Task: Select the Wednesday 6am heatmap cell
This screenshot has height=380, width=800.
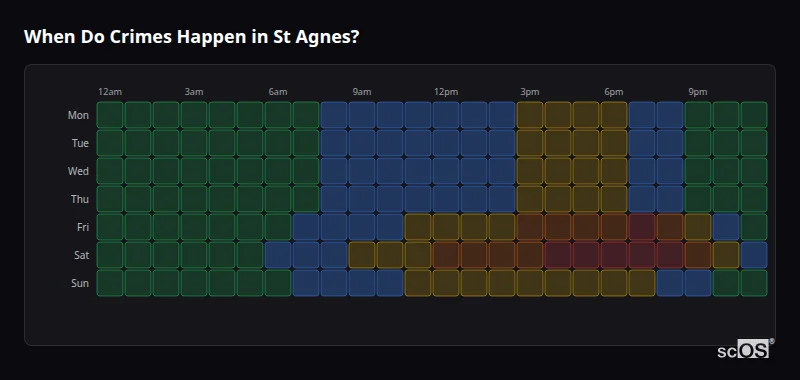Action: pos(278,171)
